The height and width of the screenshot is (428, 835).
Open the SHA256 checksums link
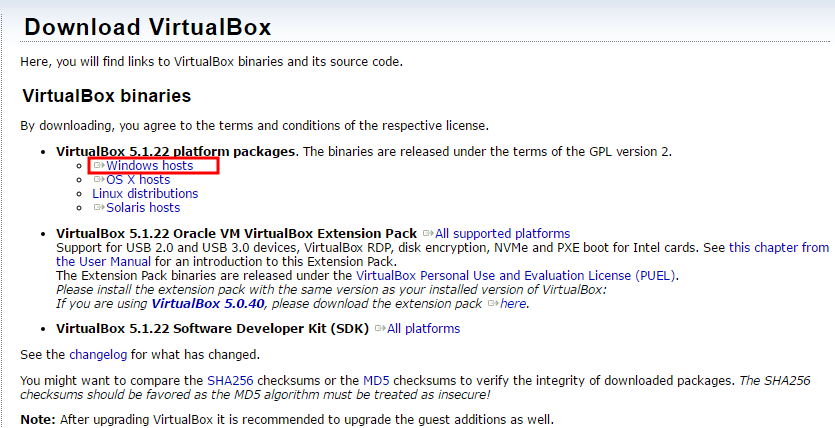click(230, 381)
